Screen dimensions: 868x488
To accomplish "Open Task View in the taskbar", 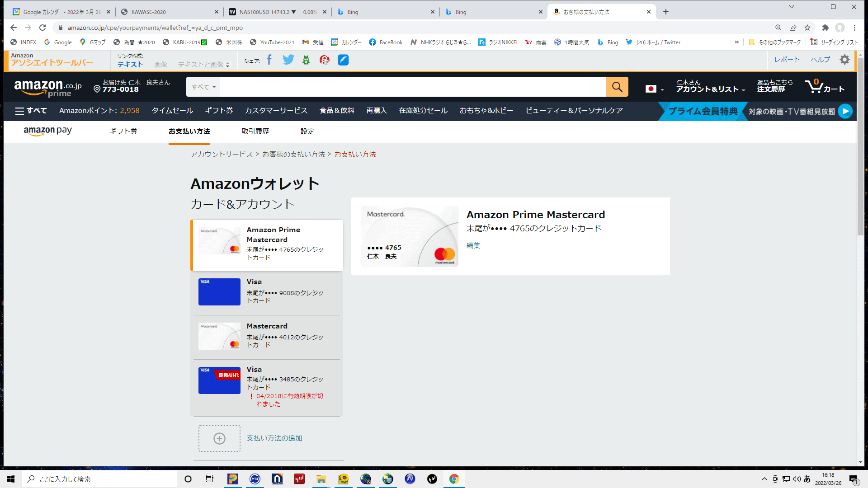I will pos(210,479).
